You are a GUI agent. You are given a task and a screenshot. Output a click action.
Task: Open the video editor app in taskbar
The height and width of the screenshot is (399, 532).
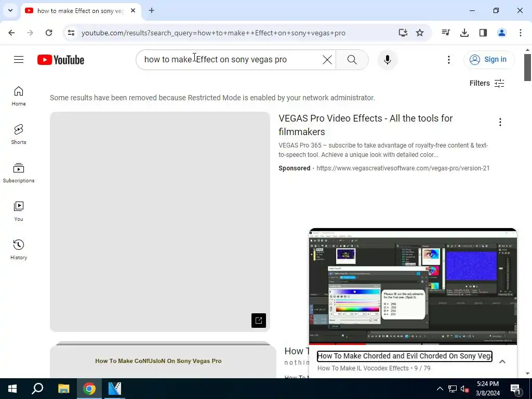click(115, 389)
